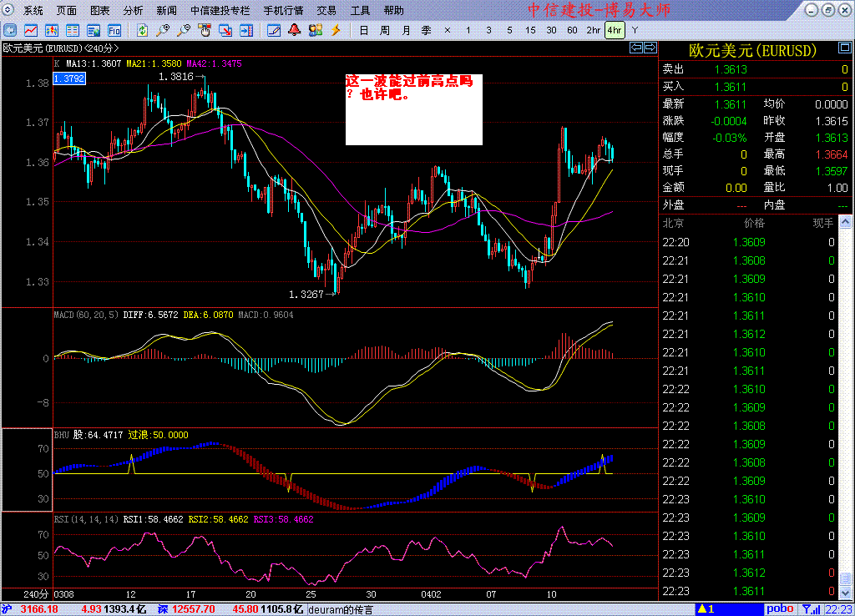Click the 欧元美元(EURUSD)<240分> chart title
This screenshot has width=855, height=616.
[60, 48]
